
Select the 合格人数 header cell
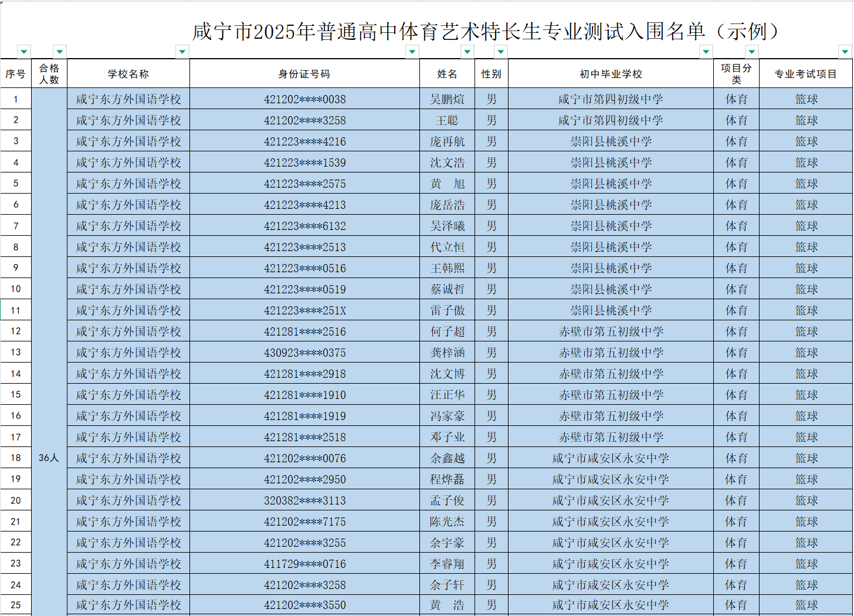tap(49, 74)
